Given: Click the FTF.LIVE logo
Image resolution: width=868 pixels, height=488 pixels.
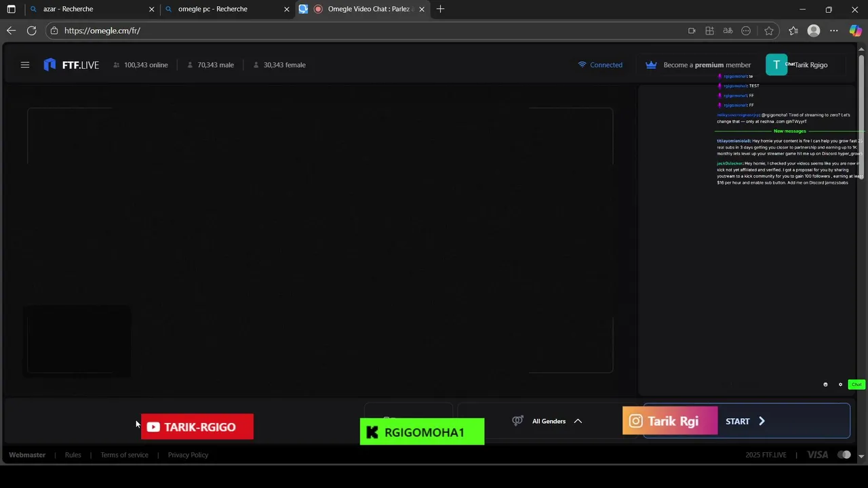Looking at the screenshot, I should (x=71, y=65).
